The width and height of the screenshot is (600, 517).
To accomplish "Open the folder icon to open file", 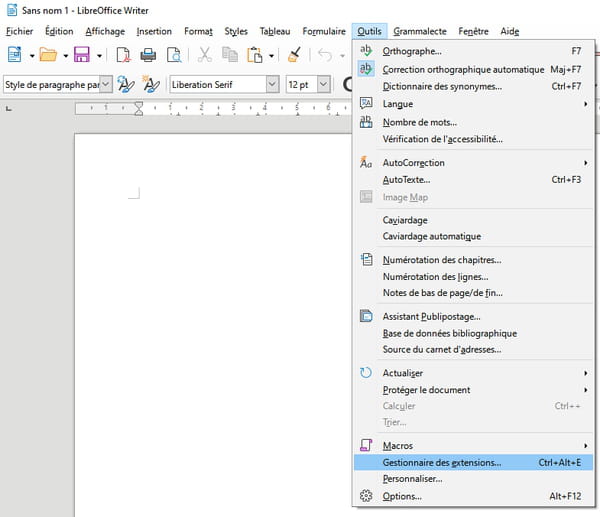I will (48, 55).
